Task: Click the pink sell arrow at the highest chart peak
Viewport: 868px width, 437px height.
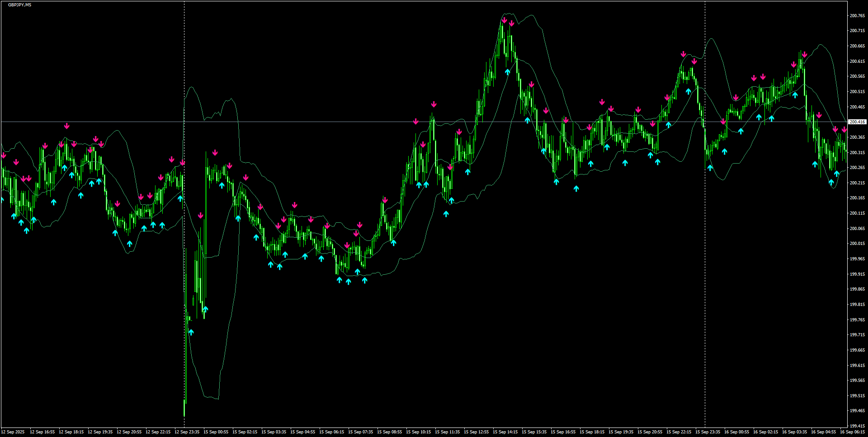Action: point(505,20)
